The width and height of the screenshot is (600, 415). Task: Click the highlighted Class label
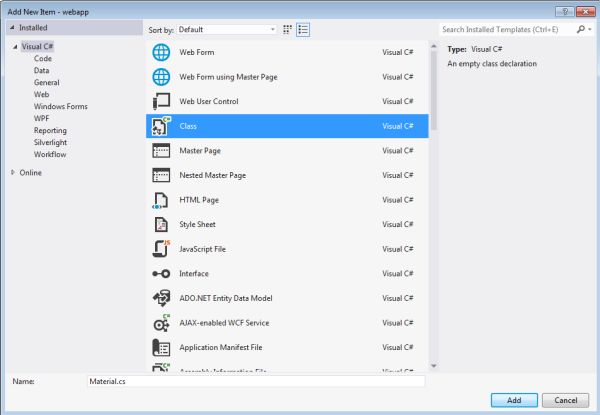tap(188, 126)
